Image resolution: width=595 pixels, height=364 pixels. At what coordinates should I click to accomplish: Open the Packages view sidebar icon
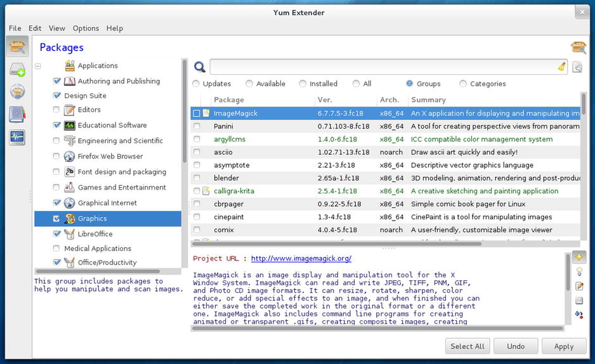coord(17,47)
